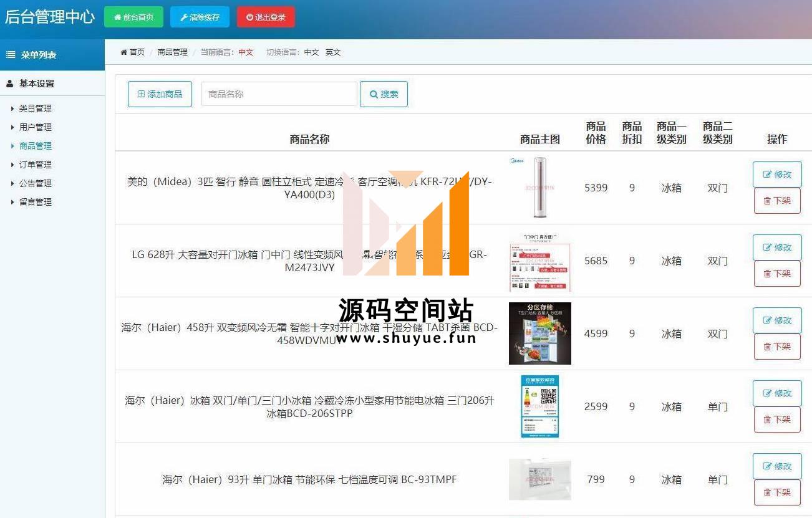The image size is (812, 518).
Task: Click 修改 for the Midea air conditioner row
Action: 777,175
